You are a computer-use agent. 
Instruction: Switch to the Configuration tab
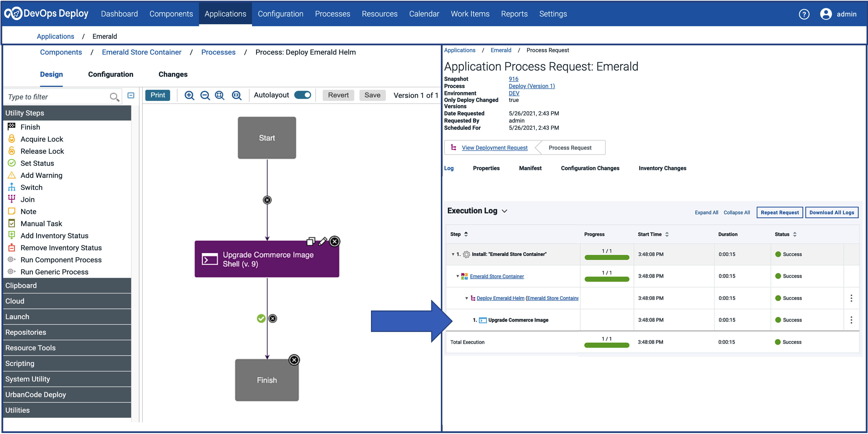coord(111,74)
